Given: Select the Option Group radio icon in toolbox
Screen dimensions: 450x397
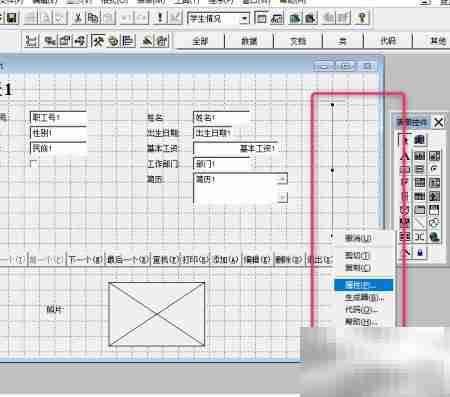Looking at the screenshot, I should [x=434, y=169].
